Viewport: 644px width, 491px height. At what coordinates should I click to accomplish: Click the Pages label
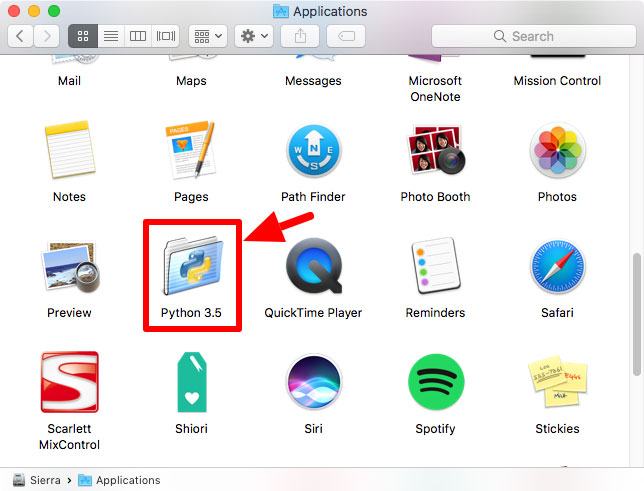click(191, 197)
